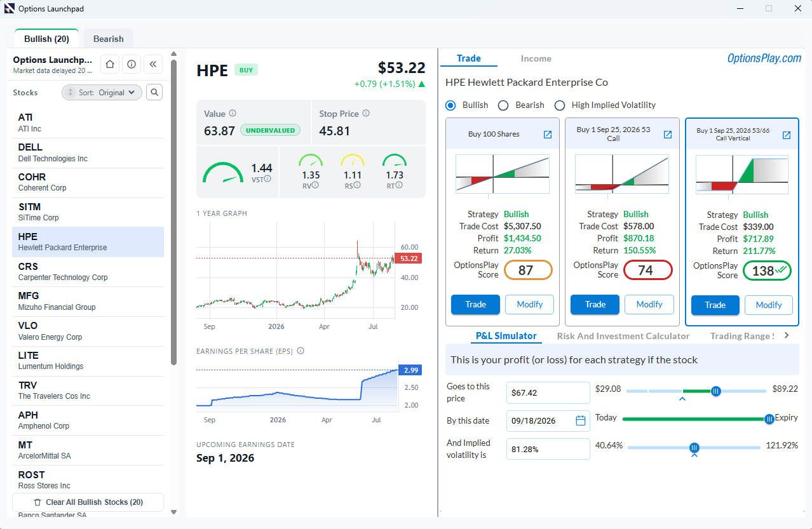The image size is (812, 529).
Task: Click the Options Launchpad app logo
Action: [x=10, y=8]
